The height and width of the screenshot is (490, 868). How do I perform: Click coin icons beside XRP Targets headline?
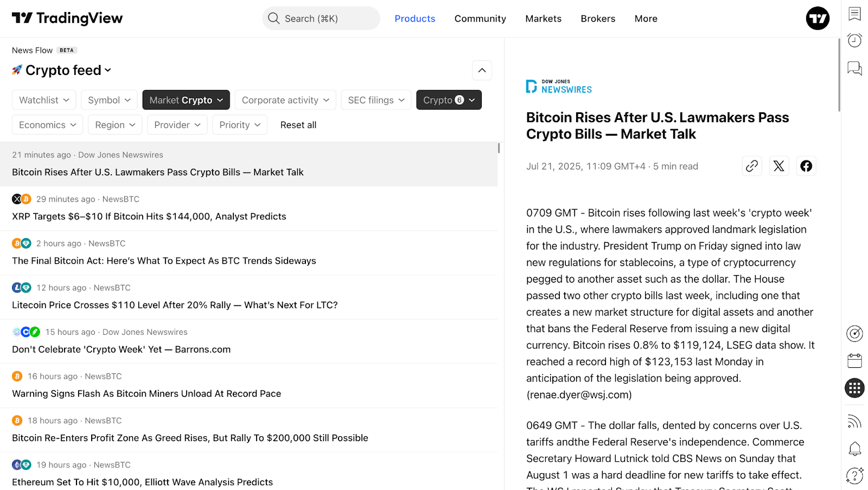22,199
